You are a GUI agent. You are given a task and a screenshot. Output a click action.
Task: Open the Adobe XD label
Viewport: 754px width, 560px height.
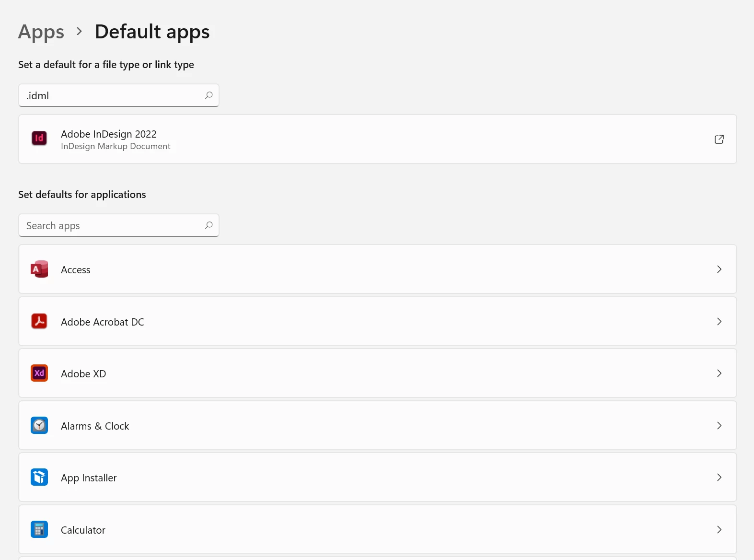(x=83, y=374)
